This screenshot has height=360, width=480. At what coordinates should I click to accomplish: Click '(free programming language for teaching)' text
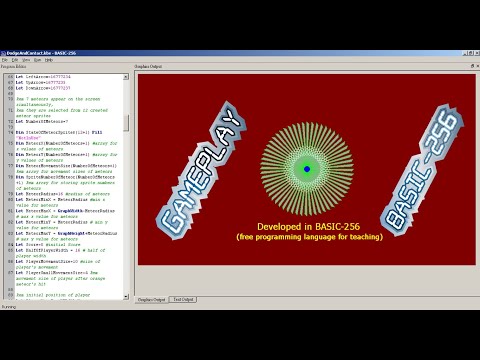(309, 237)
